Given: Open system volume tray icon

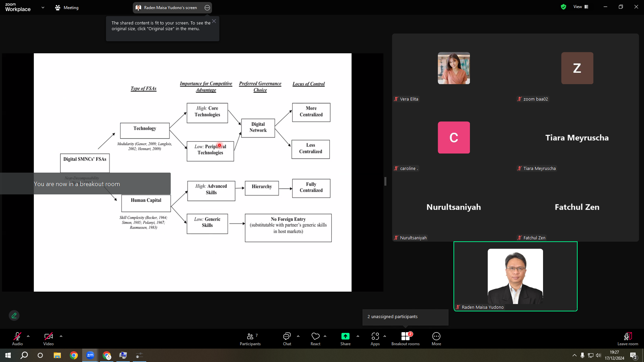Looking at the screenshot, I should [x=599, y=355].
